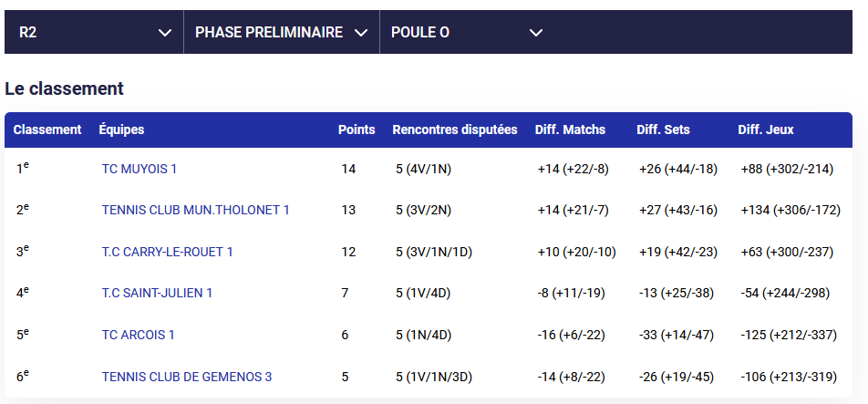This screenshot has width=868, height=404.
Task: Open the Poule O dropdown
Action: tap(466, 32)
